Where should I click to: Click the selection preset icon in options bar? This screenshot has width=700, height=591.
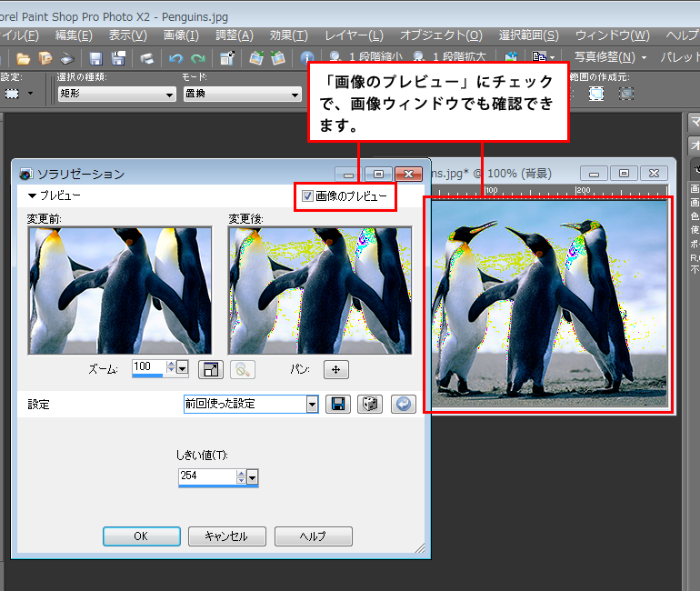[12, 94]
